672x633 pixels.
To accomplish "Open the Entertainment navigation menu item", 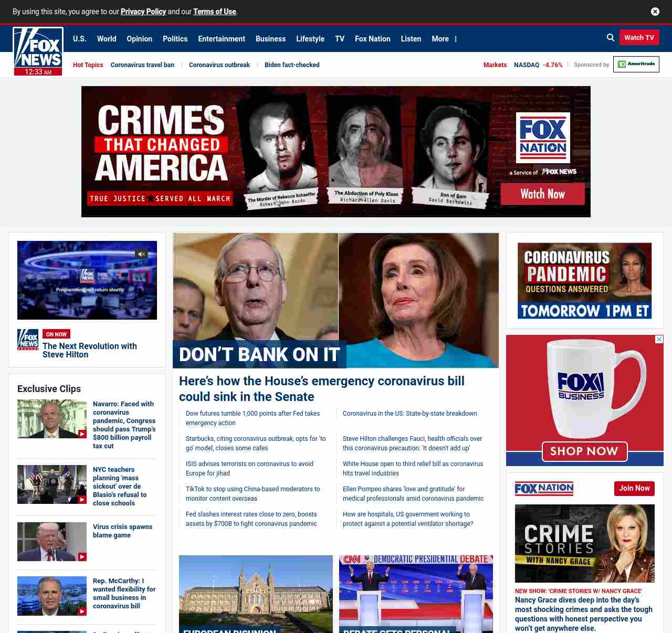I will click(x=221, y=39).
